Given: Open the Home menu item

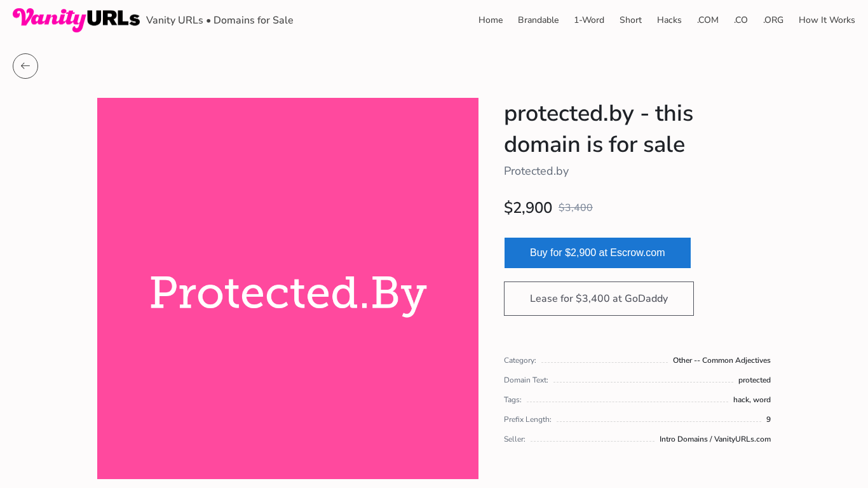Looking at the screenshot, I should point(491,20).
